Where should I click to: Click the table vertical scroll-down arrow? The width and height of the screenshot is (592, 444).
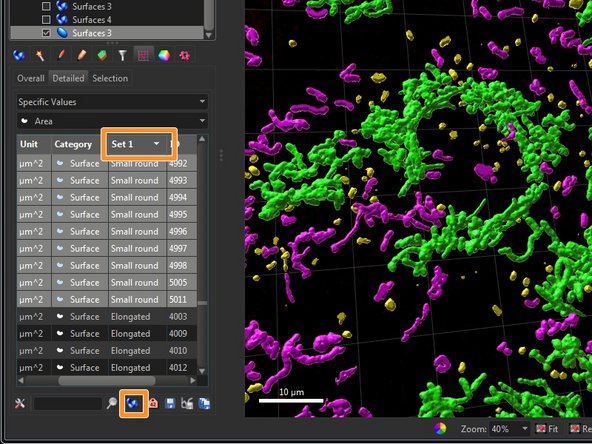click(202, 371)
